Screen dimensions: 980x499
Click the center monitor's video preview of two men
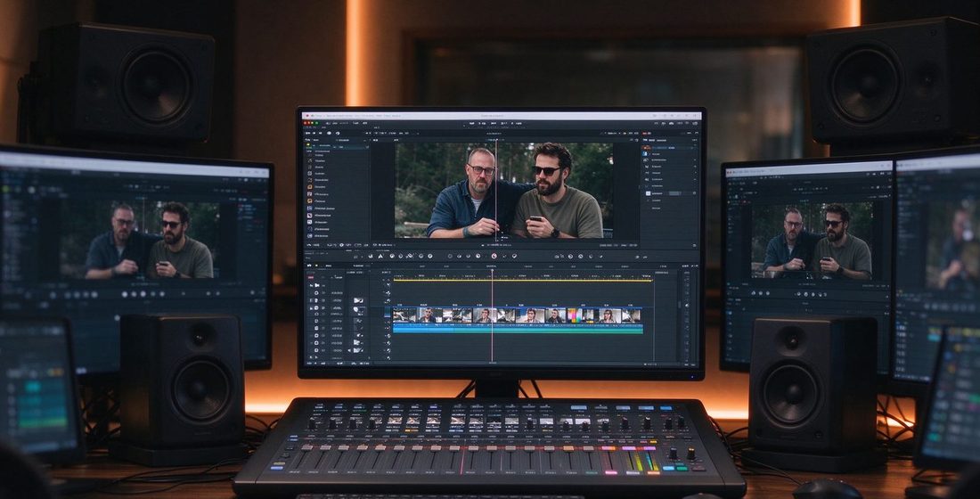(x=503, y=190)
